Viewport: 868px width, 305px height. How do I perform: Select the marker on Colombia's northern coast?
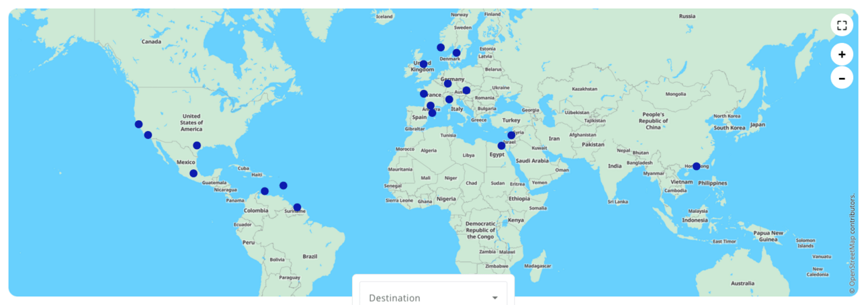click(x=265, y=191)
